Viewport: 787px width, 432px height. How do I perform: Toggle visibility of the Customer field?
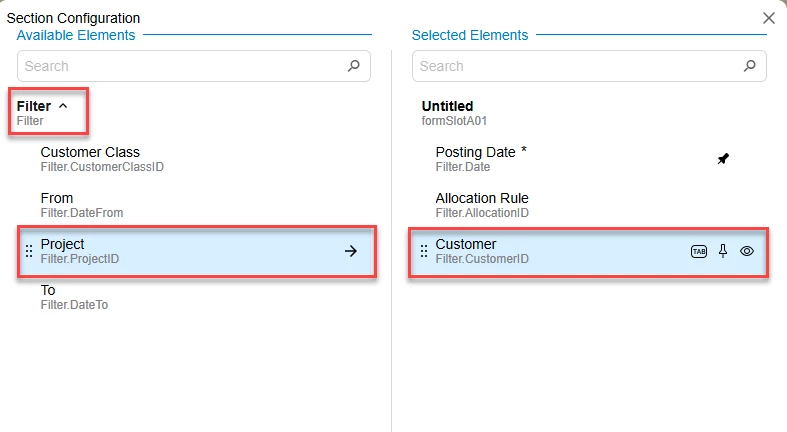click(x=746, y=251)
